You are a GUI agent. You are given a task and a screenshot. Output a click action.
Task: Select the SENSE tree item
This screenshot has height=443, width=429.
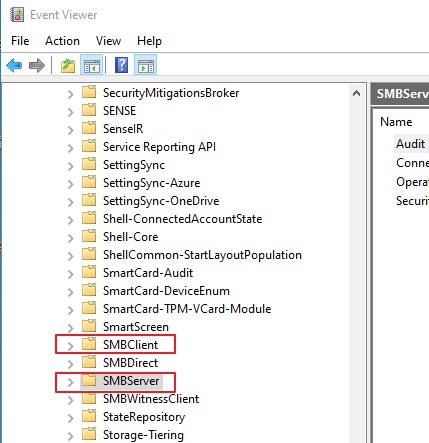coord(119,111)
